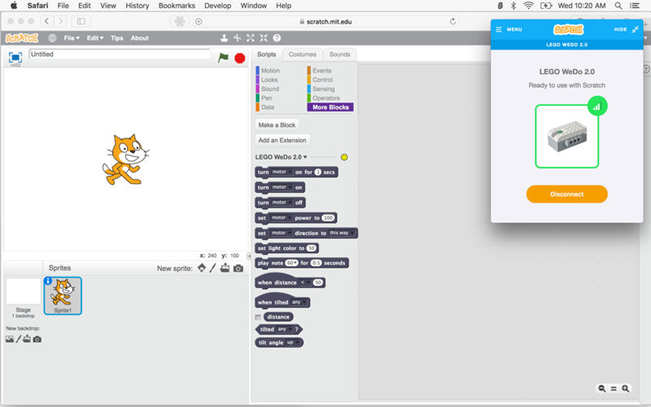Open the Sensing block category
This screenshot has height=407, width=651.
[x=321, y=89]
